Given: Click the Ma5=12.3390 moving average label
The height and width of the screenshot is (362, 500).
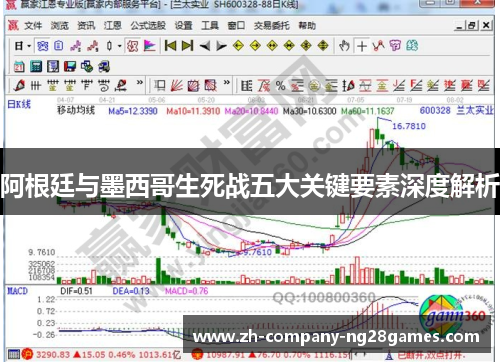Looking at the screenshot, I should click(x=133, y=111).
